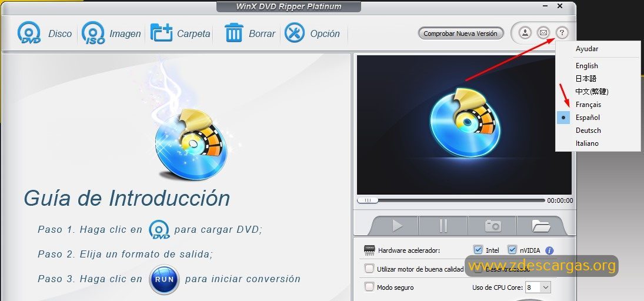
Task: Click the hardware accelerator info icon
Action: 549,250
